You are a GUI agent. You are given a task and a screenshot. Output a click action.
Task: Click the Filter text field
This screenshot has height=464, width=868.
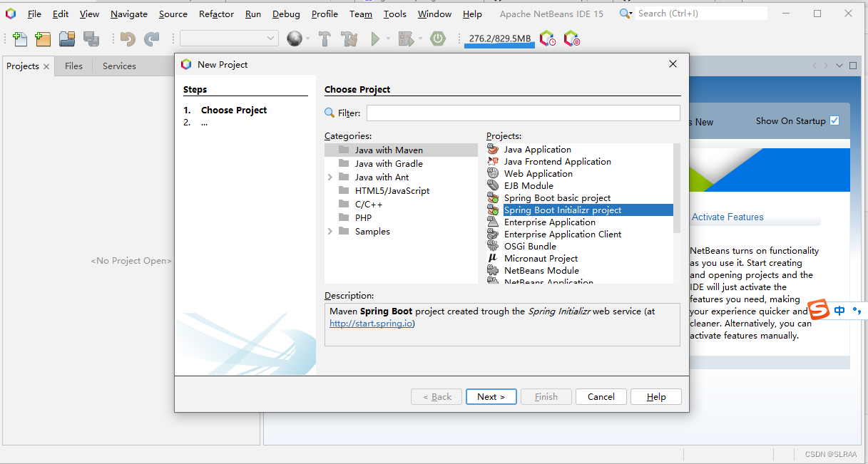pos(523,113)
